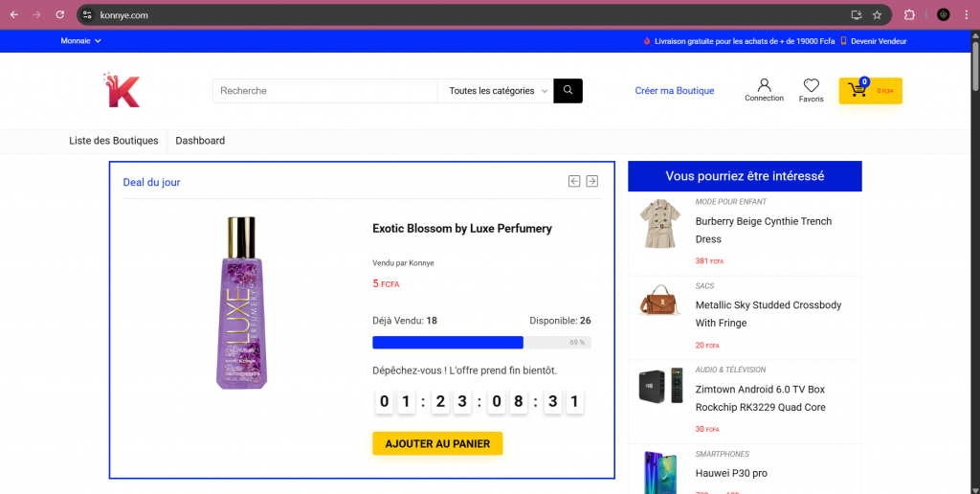Open the browser extensions puzzle icon
Viewport: 980px width, 494px height.
909,14
